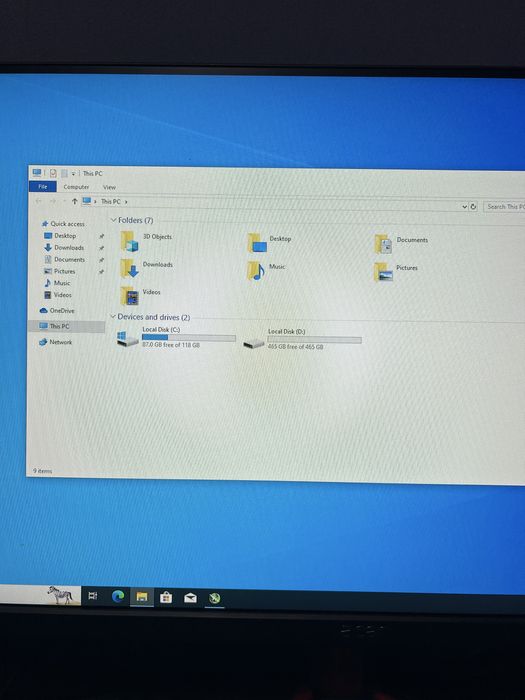Refresh the This PC view
This screenshot has height=700, width=525.
pos(473,207)
